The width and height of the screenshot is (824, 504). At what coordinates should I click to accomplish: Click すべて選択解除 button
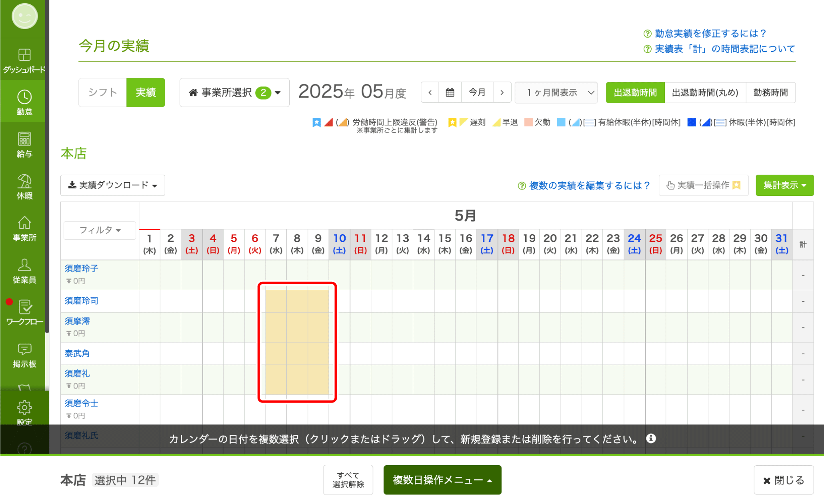348,480
